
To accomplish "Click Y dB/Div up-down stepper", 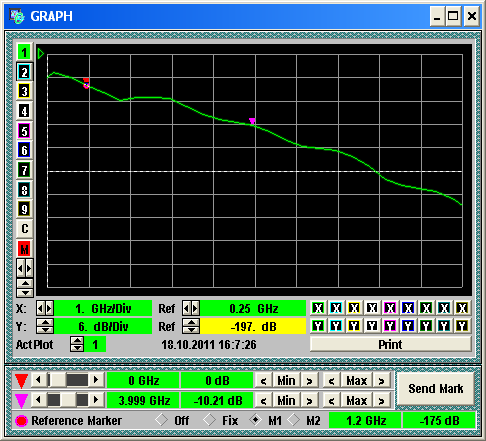I will point(45,326).
